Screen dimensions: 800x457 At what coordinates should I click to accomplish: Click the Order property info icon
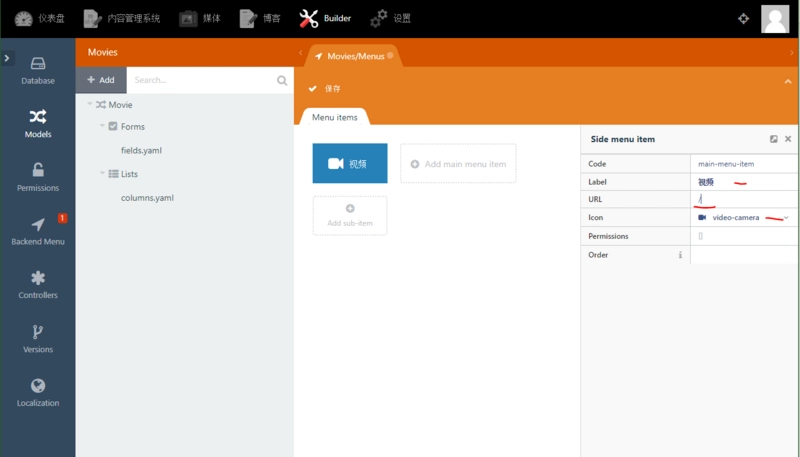[680, 255]
